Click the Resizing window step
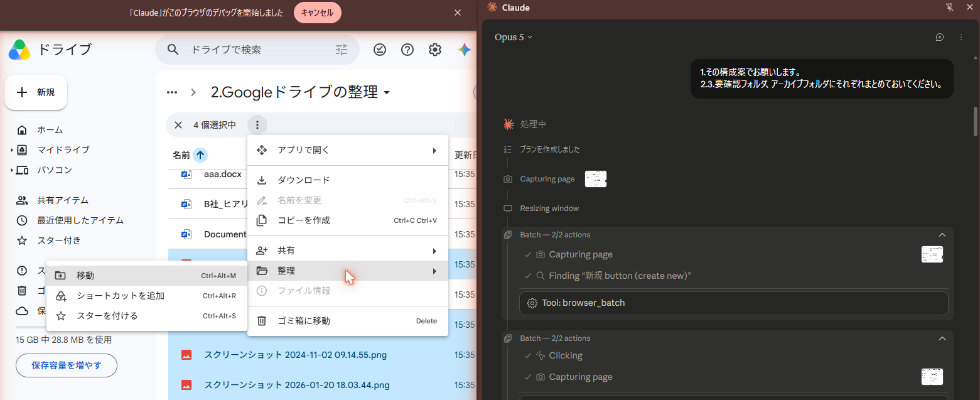 549,208
